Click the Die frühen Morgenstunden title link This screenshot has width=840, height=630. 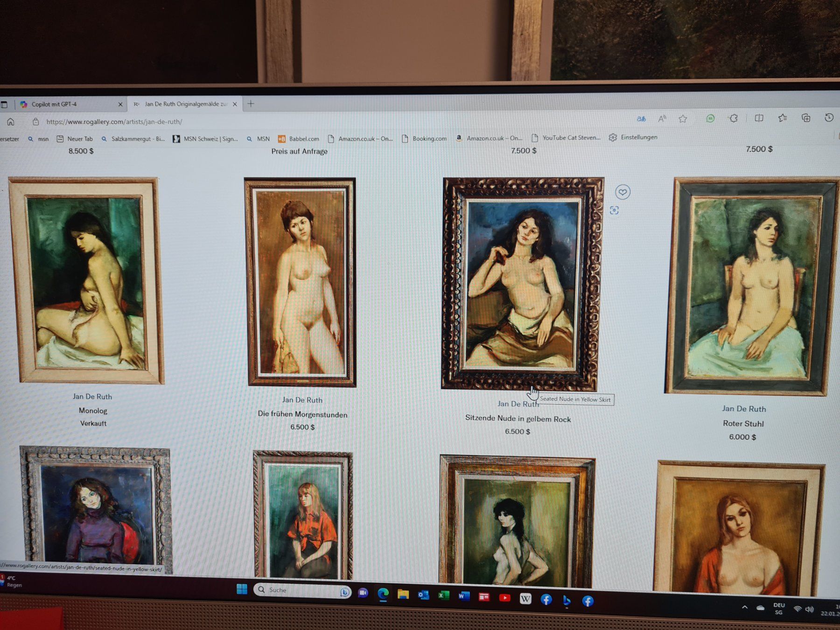pos(302,414)
